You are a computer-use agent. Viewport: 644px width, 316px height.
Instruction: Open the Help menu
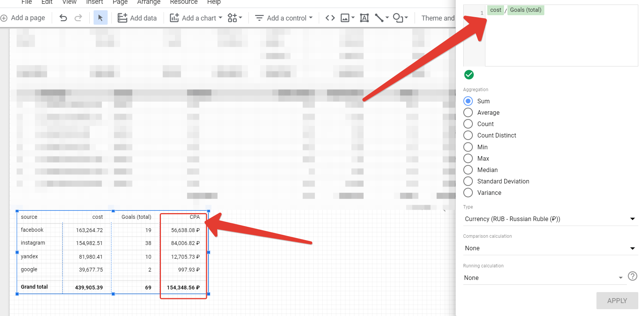[x=214, y=2]
